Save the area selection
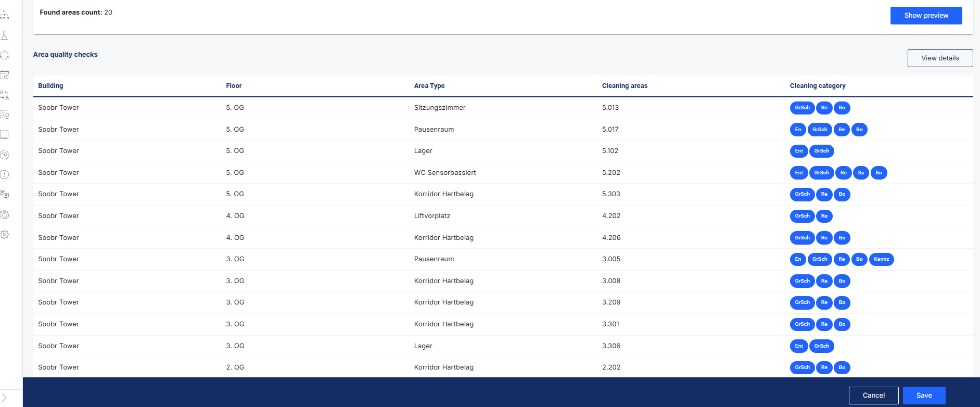Screen dimensions: 980x407 point(924,396)
